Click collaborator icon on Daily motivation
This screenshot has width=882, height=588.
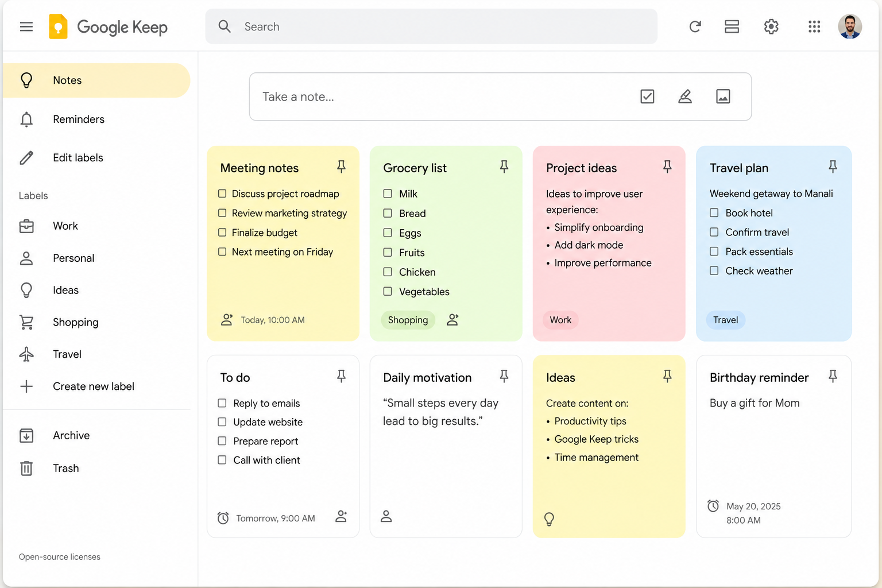pos(386,516)
